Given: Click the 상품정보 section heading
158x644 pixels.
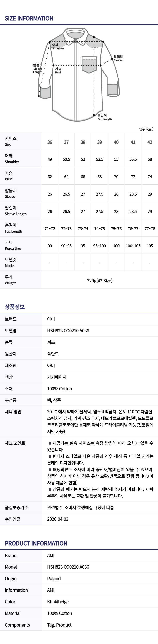Looking at the screenshot, I should click(x=15, y=307).
